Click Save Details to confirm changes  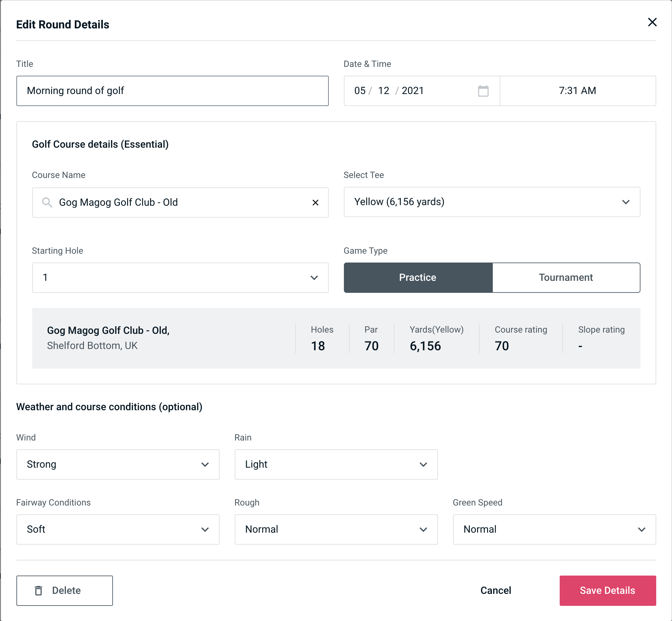click(x=608, y=591)
